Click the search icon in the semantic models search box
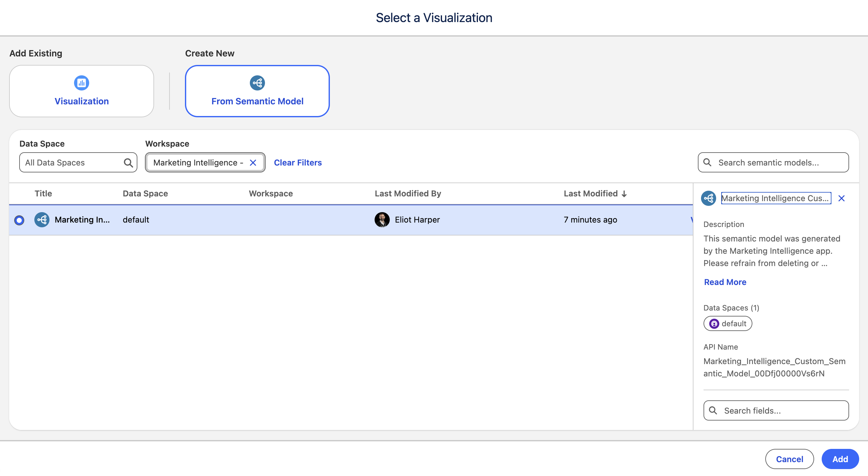The height and width of the screenshot is (476, 868). [x=708, y=162]
